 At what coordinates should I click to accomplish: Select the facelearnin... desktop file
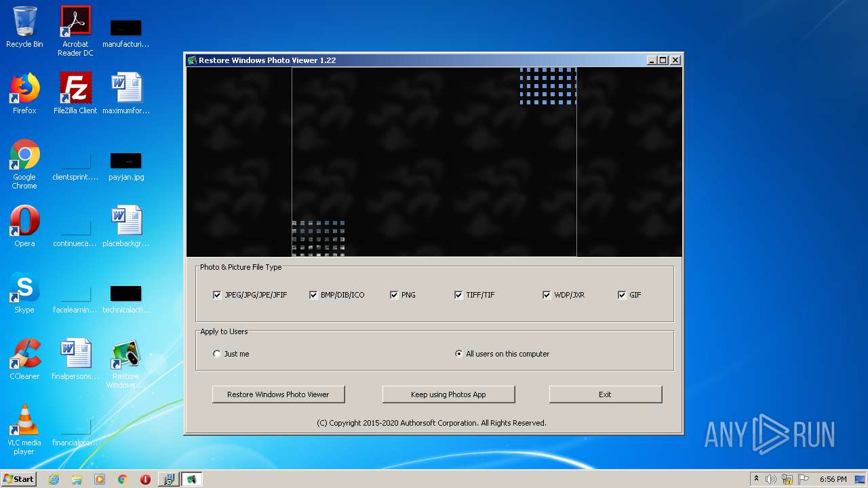click(75, 300)
